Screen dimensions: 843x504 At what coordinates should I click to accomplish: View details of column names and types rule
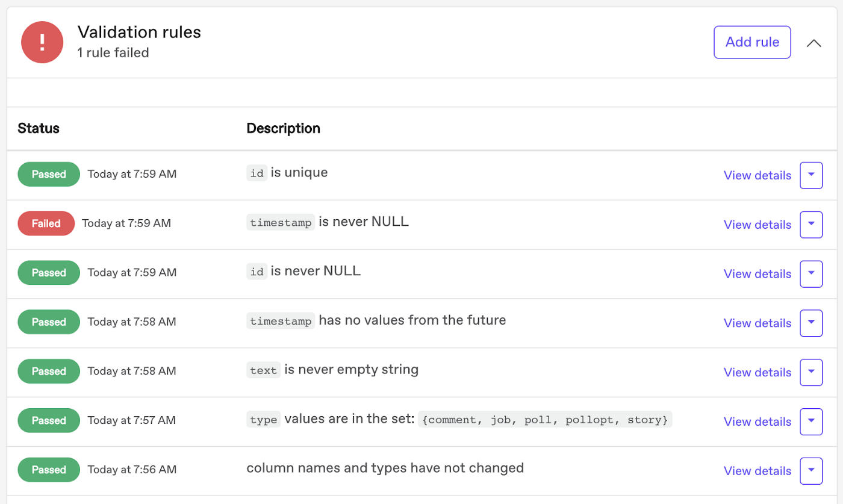click(757, 471)
